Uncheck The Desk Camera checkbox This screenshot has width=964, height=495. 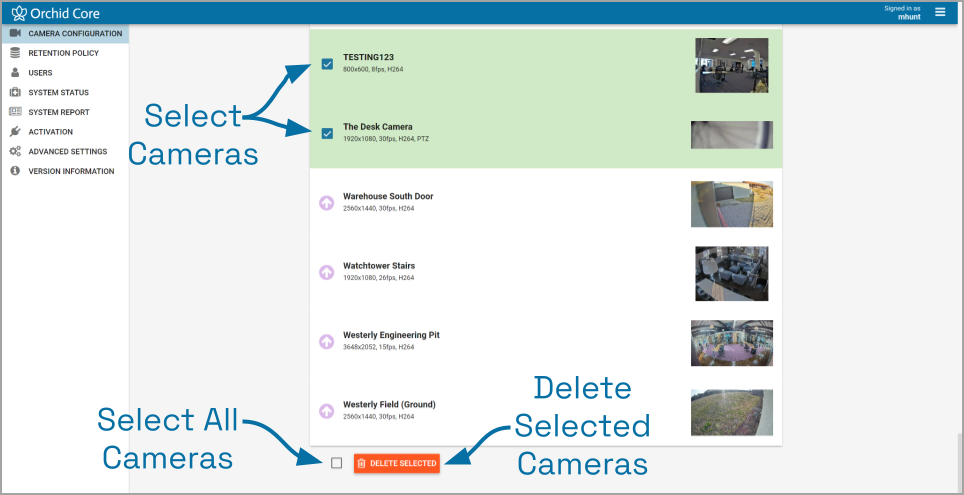click(x=327, y=133)
